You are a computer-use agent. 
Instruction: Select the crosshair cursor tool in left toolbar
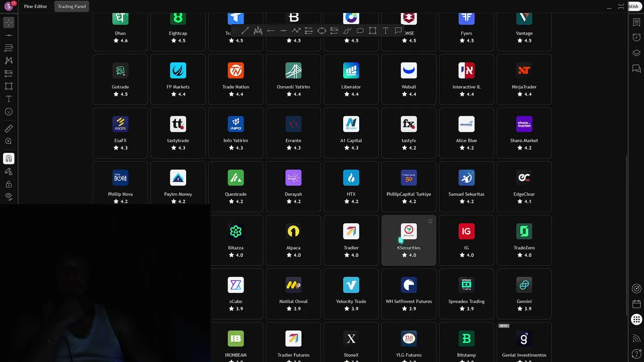point(9,23)
